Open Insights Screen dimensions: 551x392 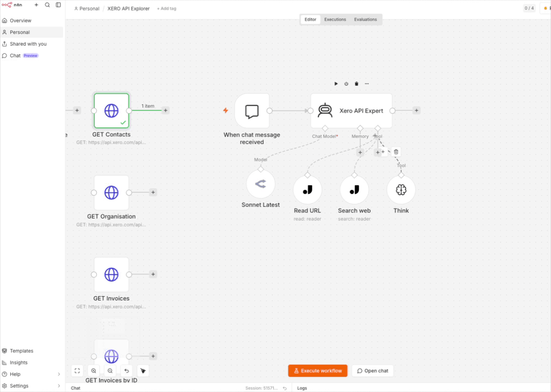pyautogui.click(x=32, y=362)
